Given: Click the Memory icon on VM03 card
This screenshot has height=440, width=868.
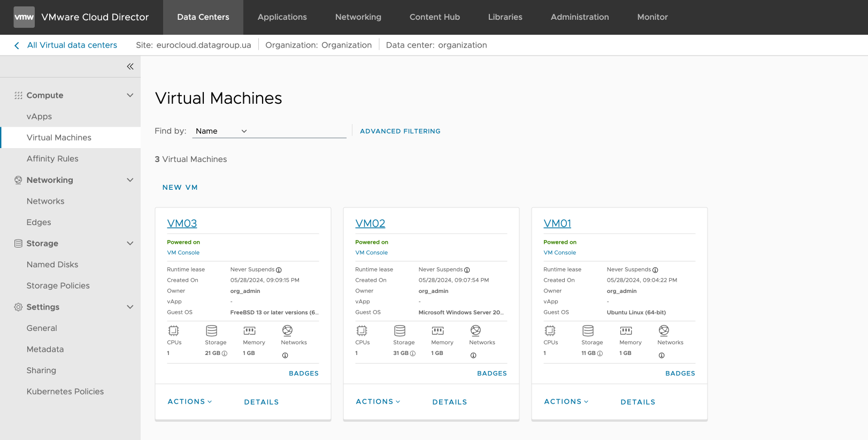Looking at the screenshot, I should (x=250, y=330).
